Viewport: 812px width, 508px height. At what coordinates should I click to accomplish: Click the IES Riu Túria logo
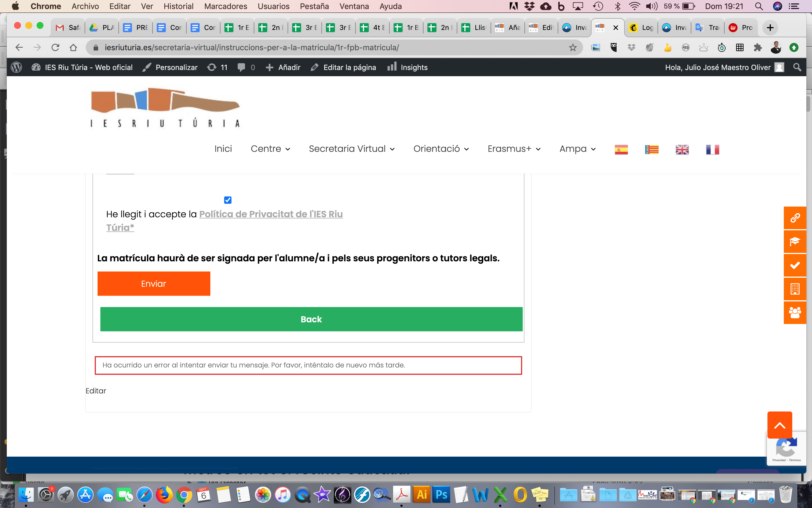[x=165, y=108]
